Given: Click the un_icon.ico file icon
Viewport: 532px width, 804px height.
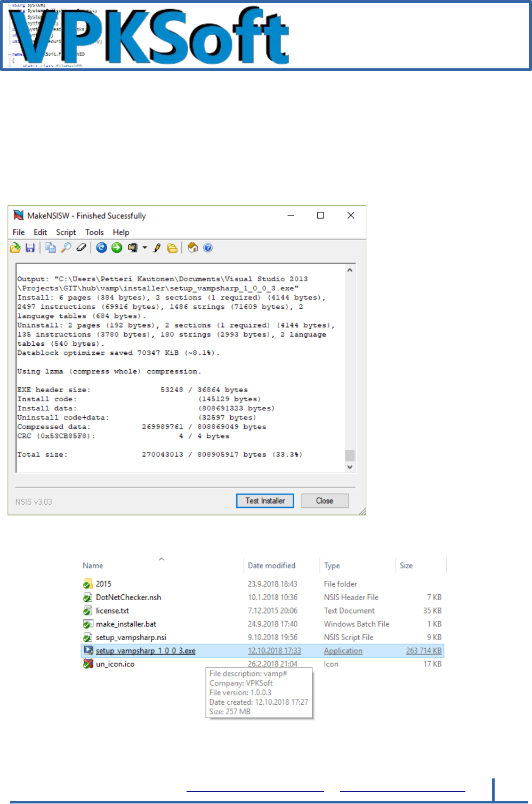Looking at the screenshot, I should (x=88, y=664).
